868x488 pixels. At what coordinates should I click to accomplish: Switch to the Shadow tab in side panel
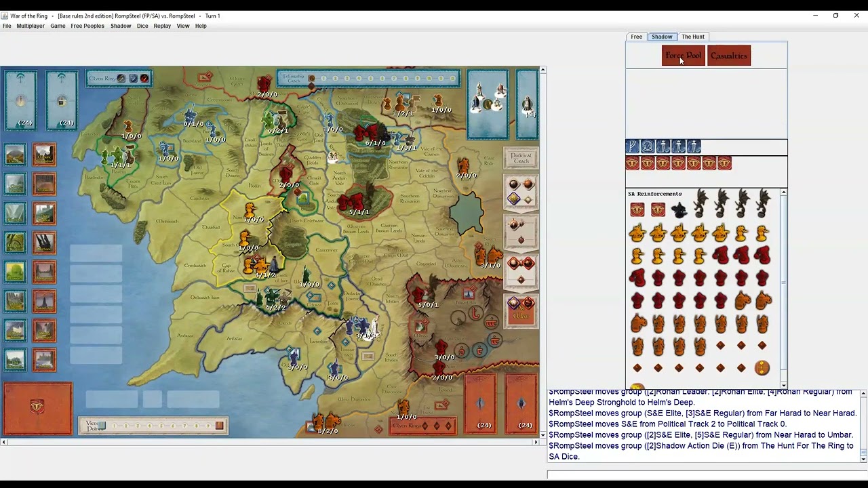point(662,37)
